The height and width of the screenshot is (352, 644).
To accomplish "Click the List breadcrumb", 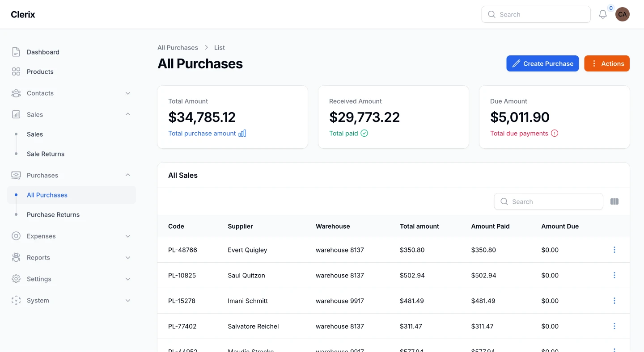I will tap(219, 47).
